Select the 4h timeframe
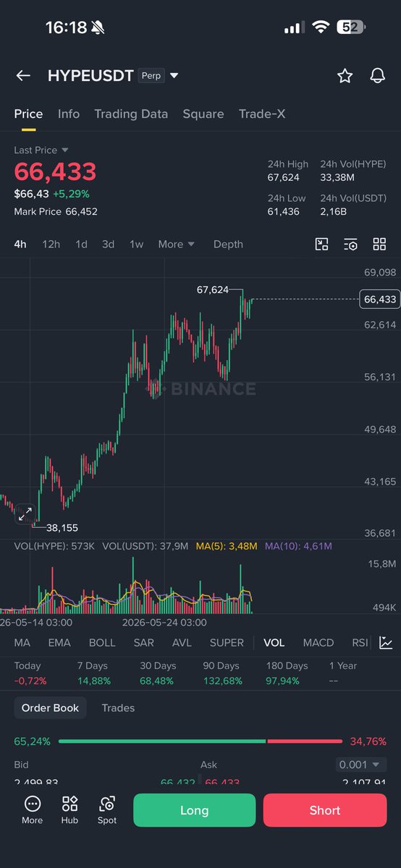The width and height of the screenshot is (401, 868). [x=20, y=244]
